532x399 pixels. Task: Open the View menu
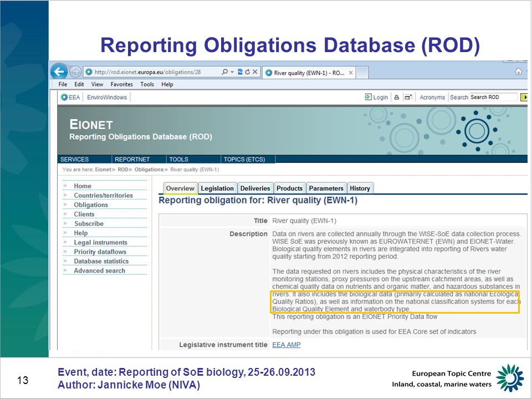coord(97,84)
